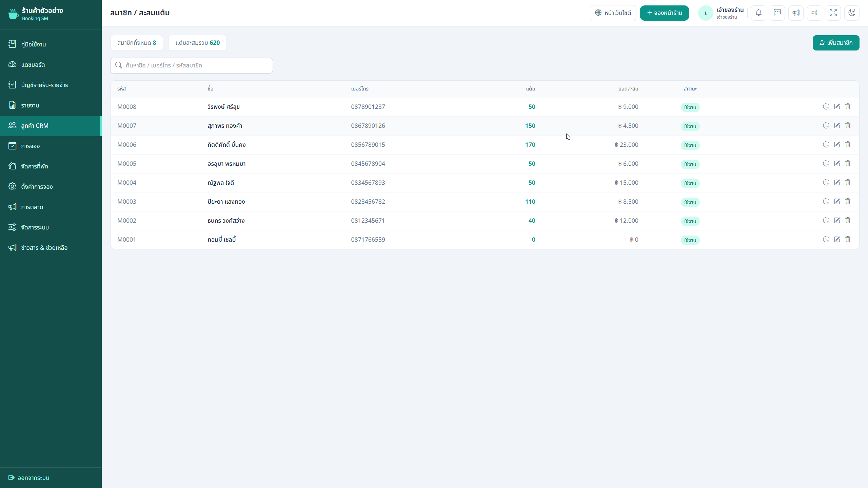Go to แดชบอร์ด in sidebar
The height and width of the screenshot is (488, 868).
click(x=51, y=64)
